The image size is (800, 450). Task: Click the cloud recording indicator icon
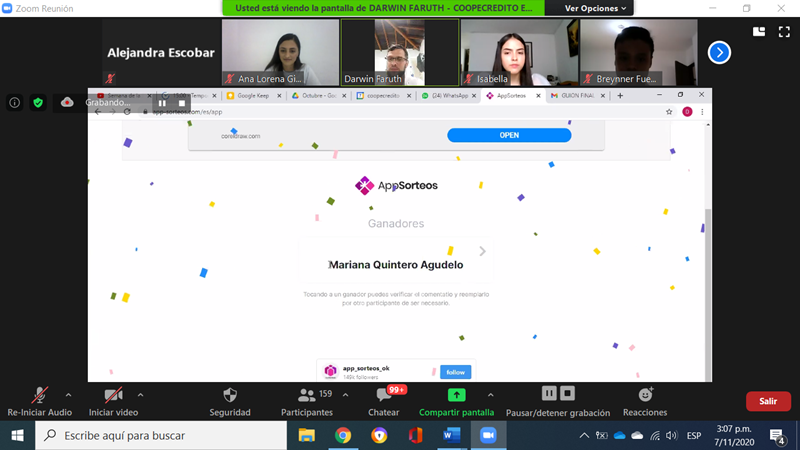[67, 103]
